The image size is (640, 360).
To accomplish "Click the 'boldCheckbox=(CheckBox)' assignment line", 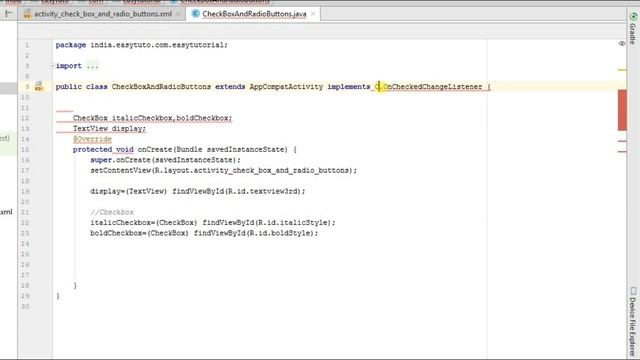I will (x=204, y=233).
